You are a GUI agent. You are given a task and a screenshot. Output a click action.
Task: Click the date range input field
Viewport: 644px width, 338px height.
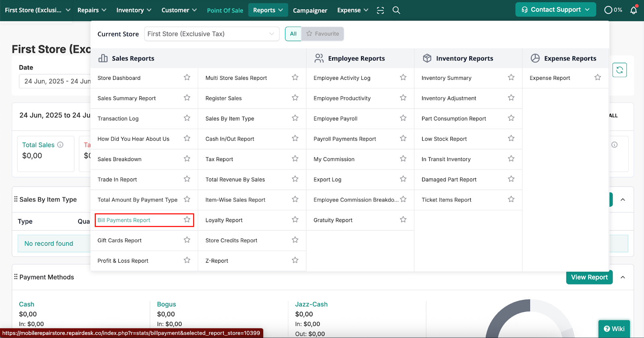coord(56,81)
